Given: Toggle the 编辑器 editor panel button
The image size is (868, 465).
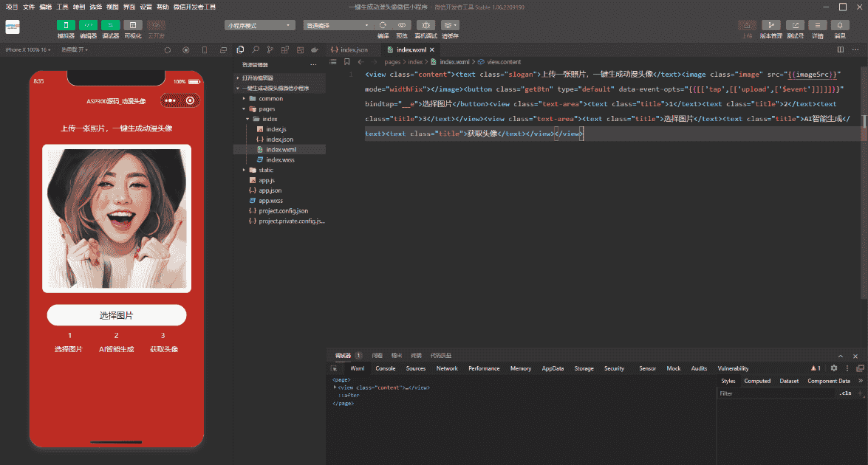Looking at the screenshot, I should 88,25.
